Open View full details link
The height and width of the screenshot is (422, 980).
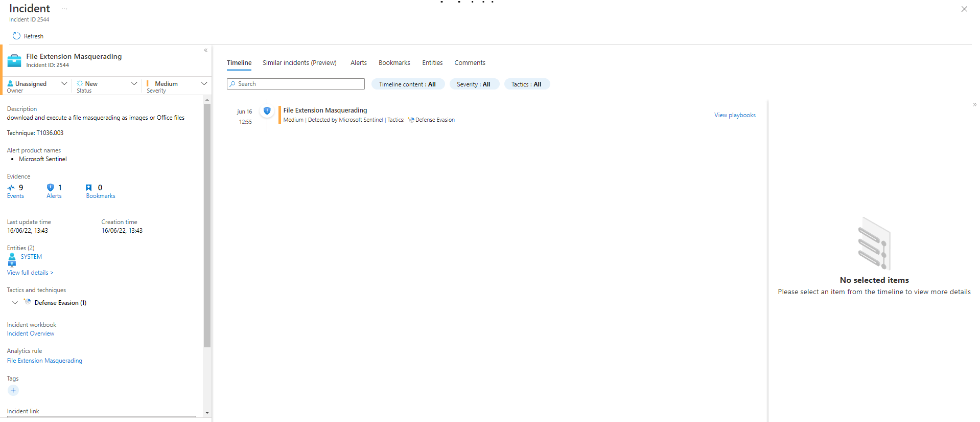tap(30, 273)
